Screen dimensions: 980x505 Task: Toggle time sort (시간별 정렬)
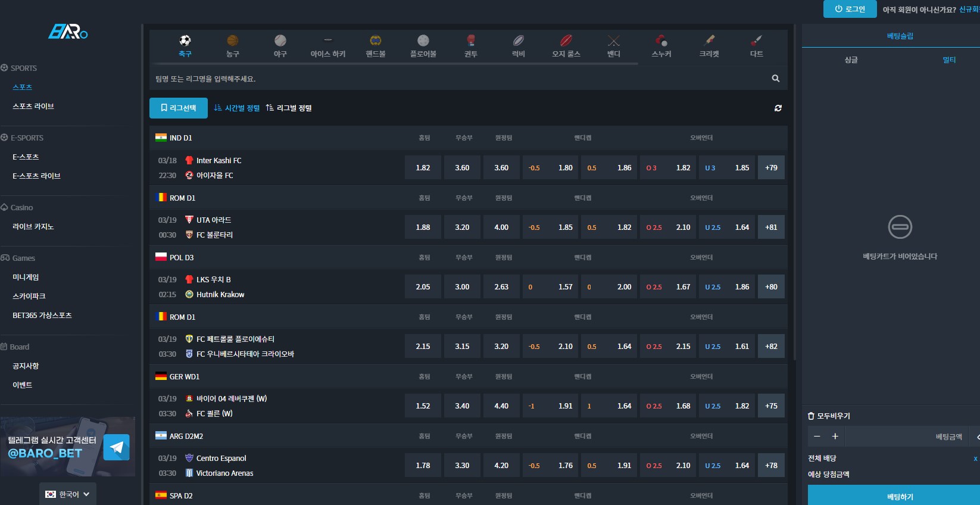(237, 108)
